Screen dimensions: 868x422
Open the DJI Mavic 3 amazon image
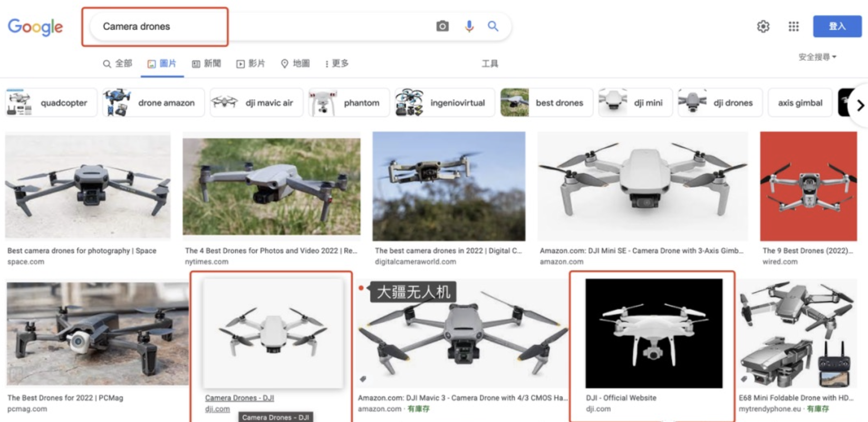pos(462,333)
